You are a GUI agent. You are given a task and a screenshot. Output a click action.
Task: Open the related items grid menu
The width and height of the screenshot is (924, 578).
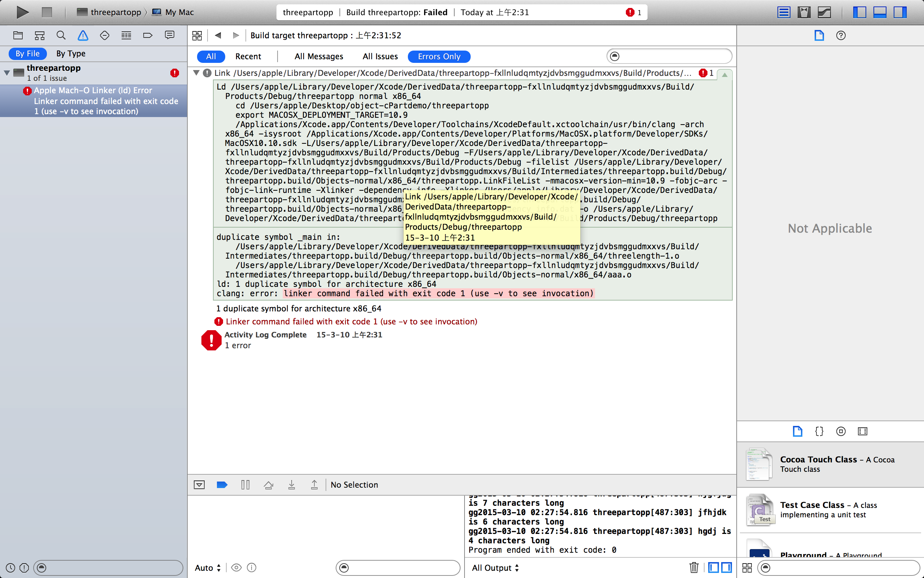click(197, 35)
